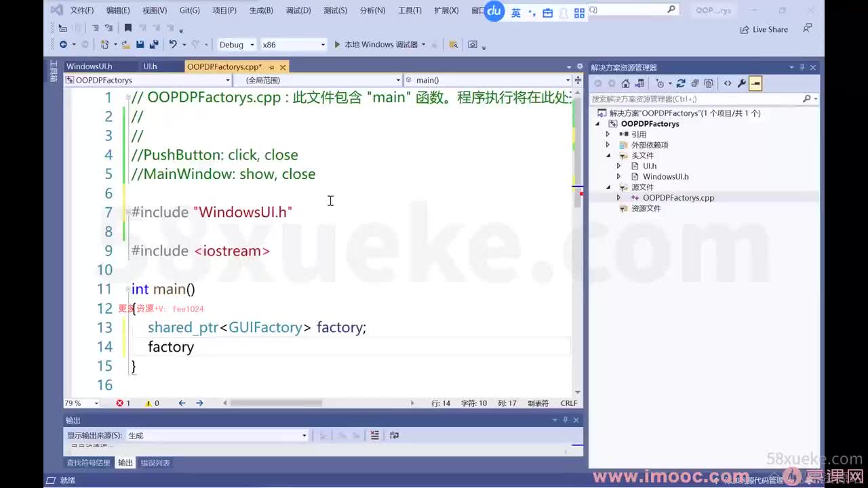868x488 pixels.
Task: Expand the UI.h tree node
Action: [x=618, y=166]
